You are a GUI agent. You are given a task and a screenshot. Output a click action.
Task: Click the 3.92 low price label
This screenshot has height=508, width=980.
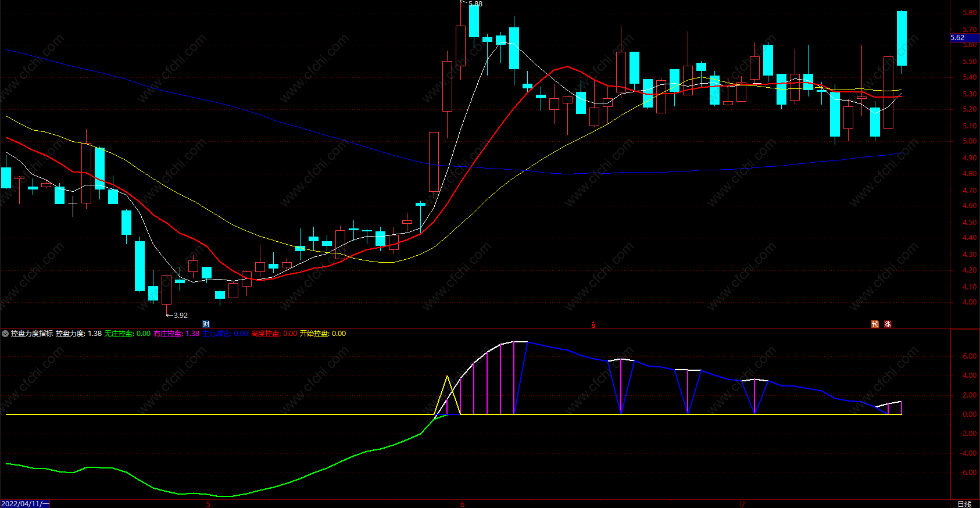(181, 316)
